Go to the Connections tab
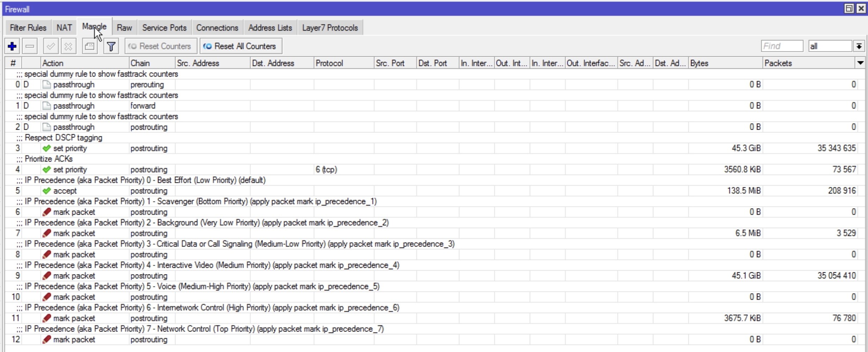The width and height of the screenshot is (868, 352). pos(217,27)
